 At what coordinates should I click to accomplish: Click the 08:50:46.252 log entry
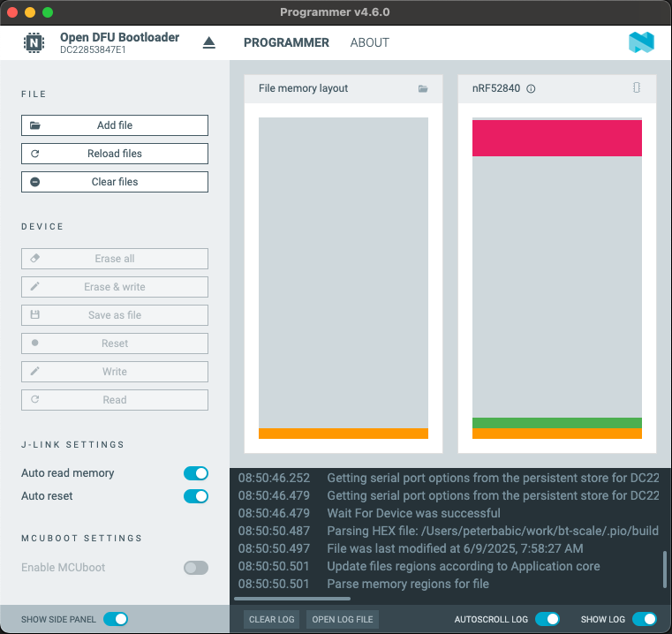tap(449, 478)
